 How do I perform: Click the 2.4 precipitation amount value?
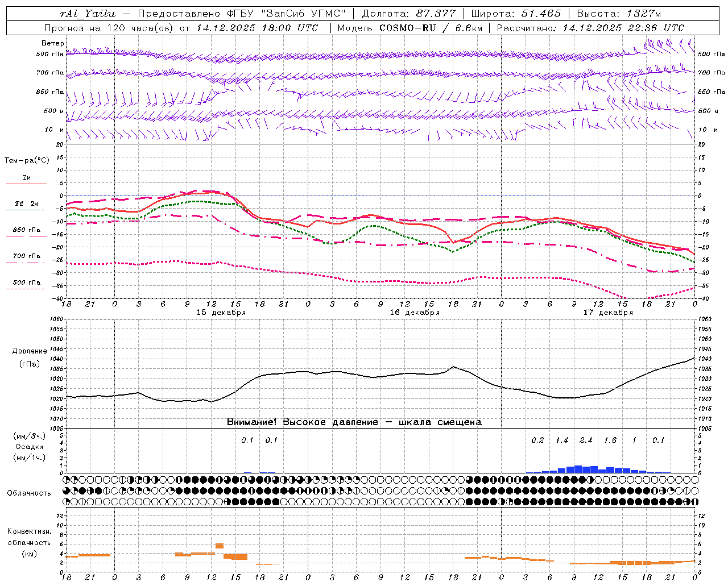(x=586, y=440)
